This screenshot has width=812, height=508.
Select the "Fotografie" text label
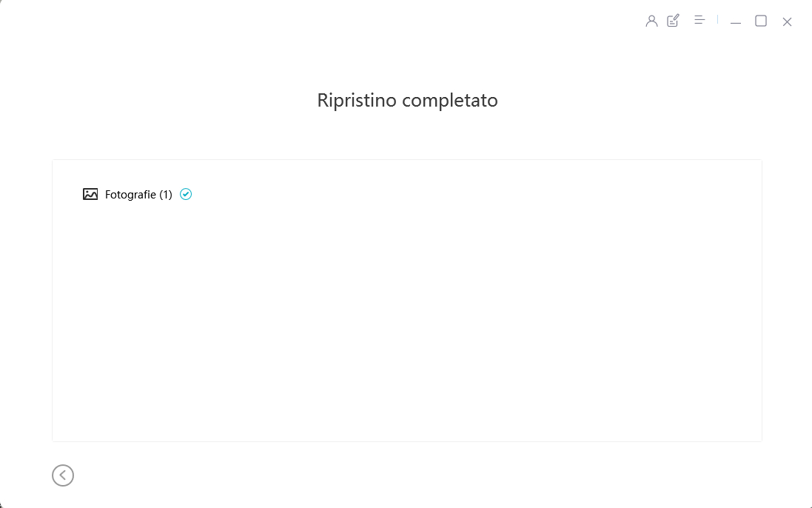coord(130,195)
